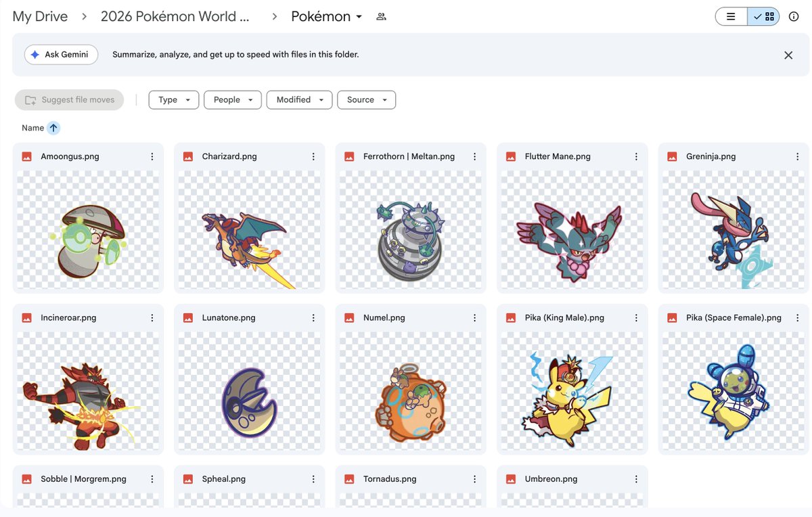
Task: Expand the Type filter dropdown
Action: point(174,99)
